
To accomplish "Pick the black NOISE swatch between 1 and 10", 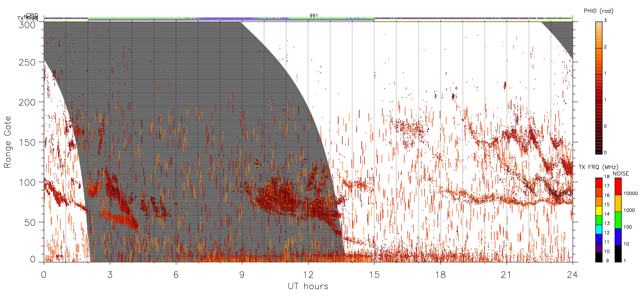I will coord(618,252).
